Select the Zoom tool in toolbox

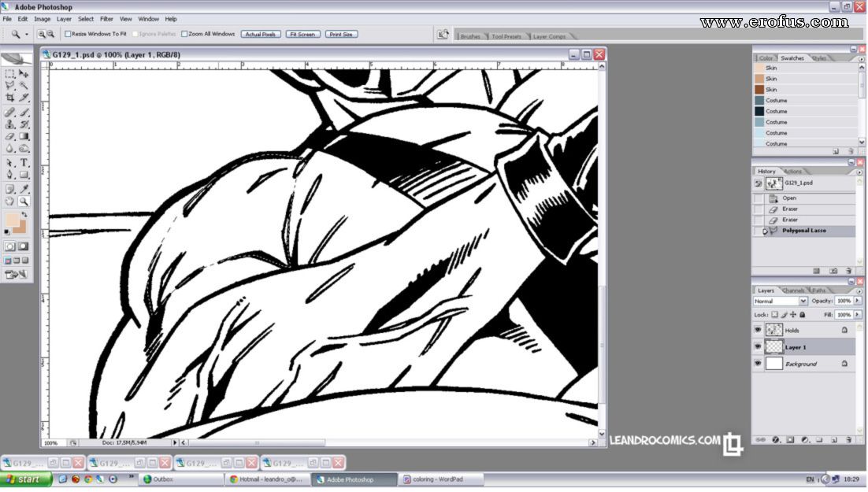pyautogui.click(x=24, y=202)
